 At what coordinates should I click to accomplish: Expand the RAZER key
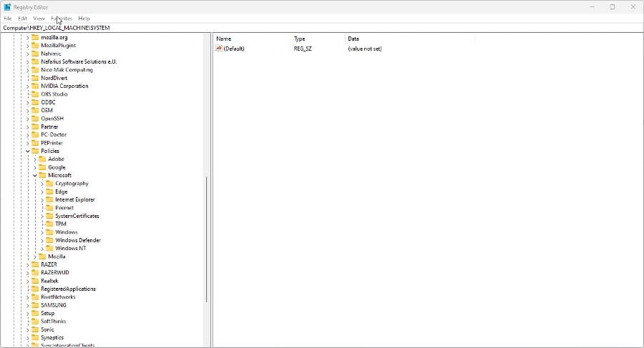pyautogui.click(x=28, y=264)
